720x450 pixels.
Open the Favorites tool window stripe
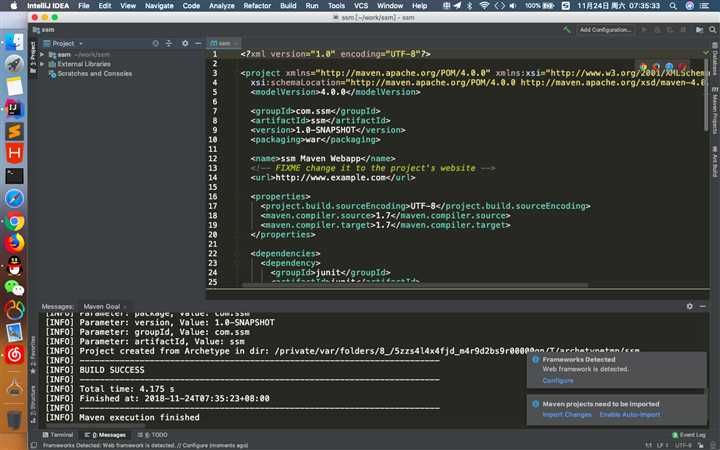click(33, 355)
